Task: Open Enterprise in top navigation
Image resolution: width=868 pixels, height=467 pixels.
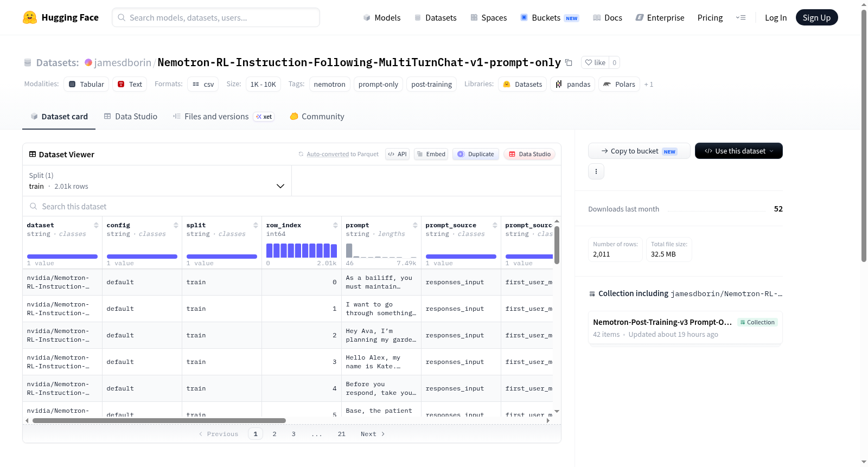Action: [x=660, y=17]
